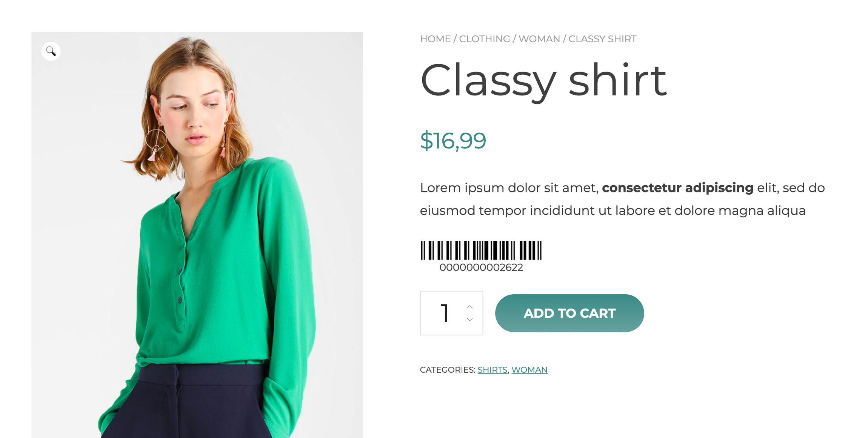This screenshot has height=438, width=868.
Task: Open the SHIRTS category link
Action: [x=492, y=370]
